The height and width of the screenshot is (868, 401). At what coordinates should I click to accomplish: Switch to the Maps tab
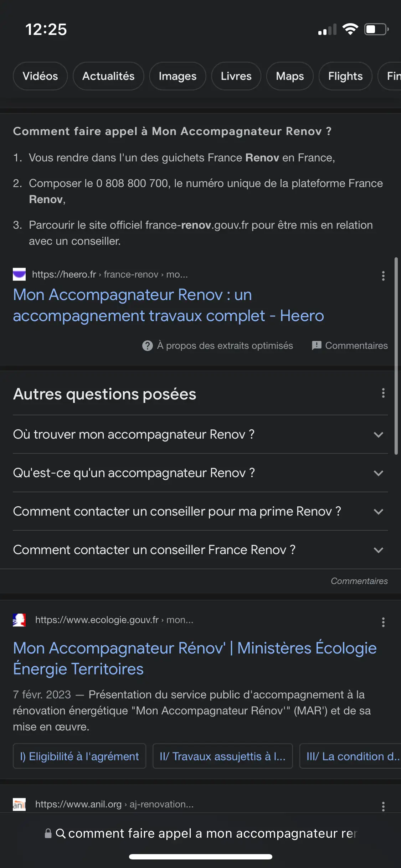click(x=289, y=76)
